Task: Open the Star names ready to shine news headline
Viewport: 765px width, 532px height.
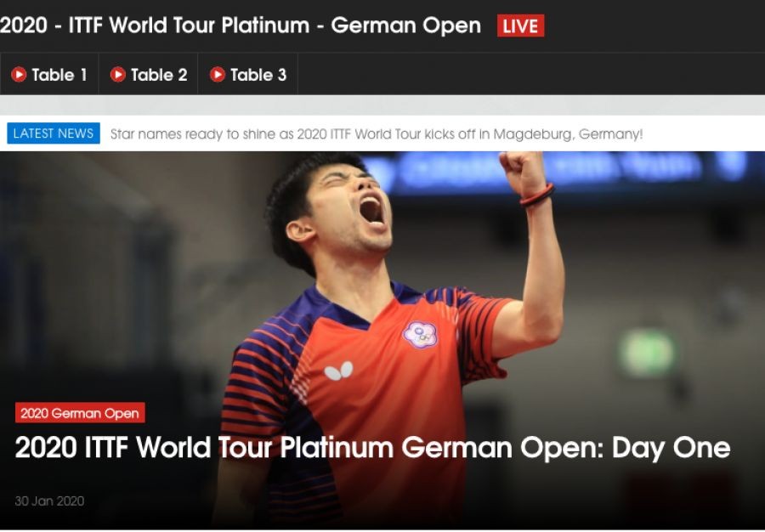Action: point(377,134)
